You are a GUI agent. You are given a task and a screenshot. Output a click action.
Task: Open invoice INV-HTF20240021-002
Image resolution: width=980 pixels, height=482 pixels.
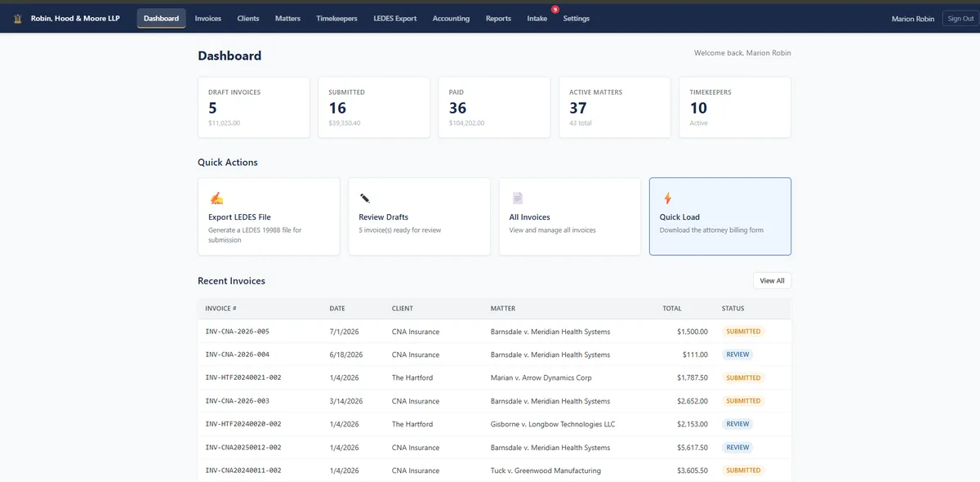pos(243,377)
